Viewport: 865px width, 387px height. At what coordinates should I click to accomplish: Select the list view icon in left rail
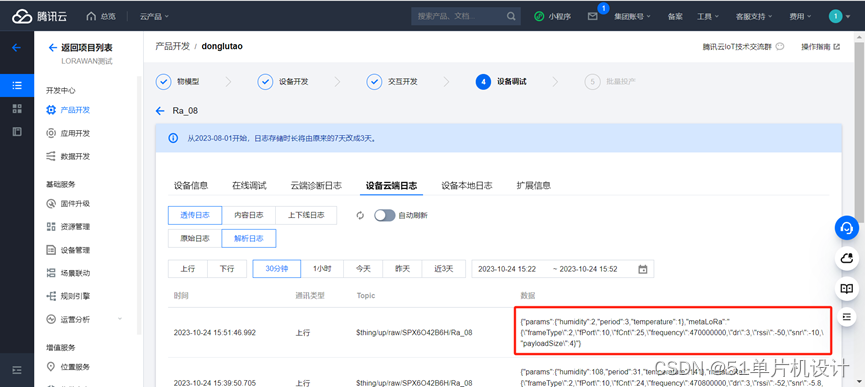tap(17, 85)
